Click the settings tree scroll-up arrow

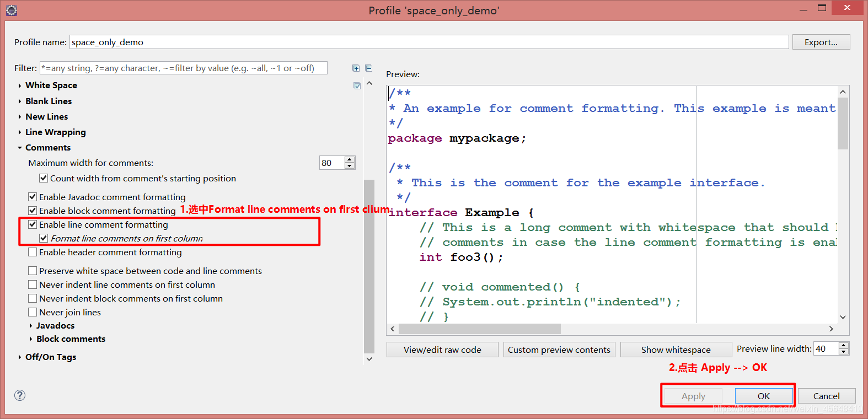click(x=369, y=83)
